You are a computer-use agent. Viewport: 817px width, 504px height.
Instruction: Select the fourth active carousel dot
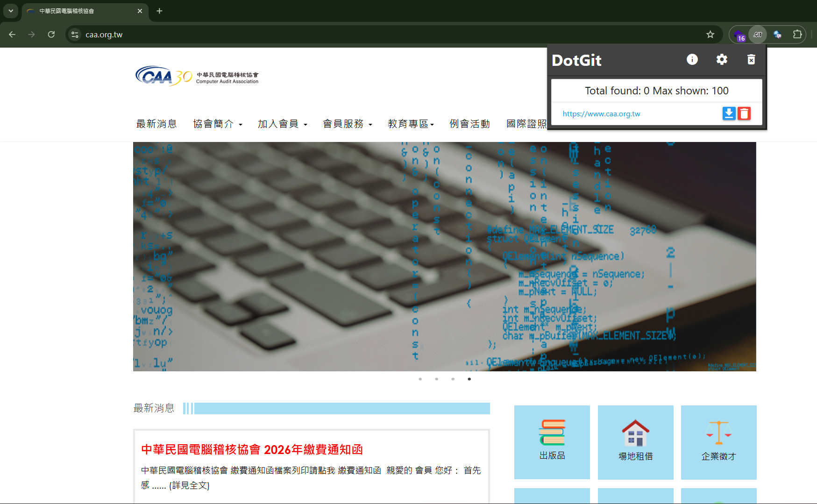[469, 379]
